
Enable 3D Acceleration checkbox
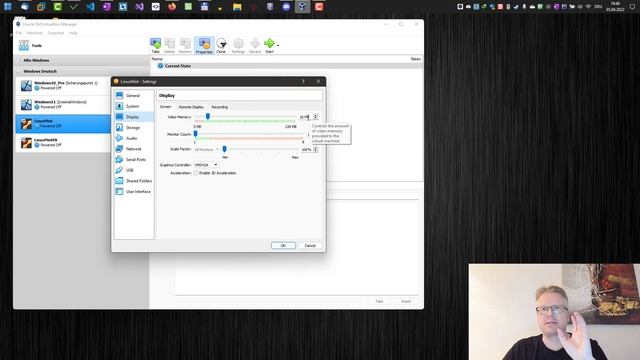pos(196,173)
